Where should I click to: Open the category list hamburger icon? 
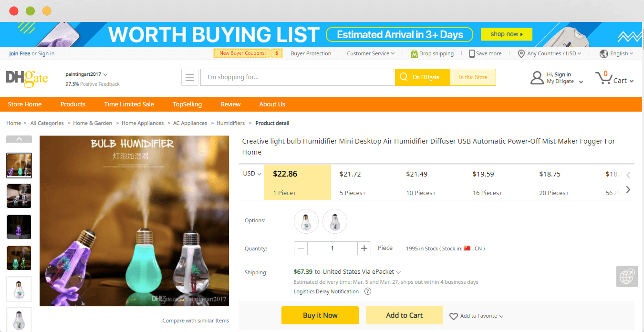point(190,77)
